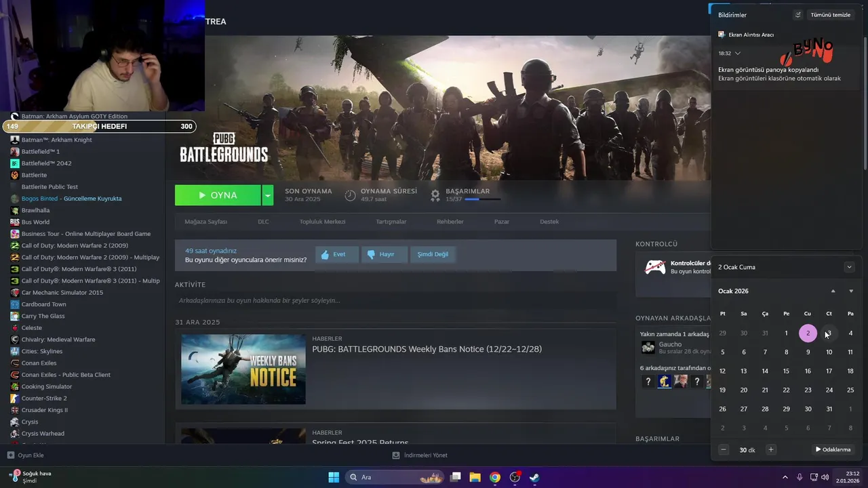Viewport: 868px width, 488px height.
Task: Select the Battlerite game icon
Action: [x=15, y=175]
